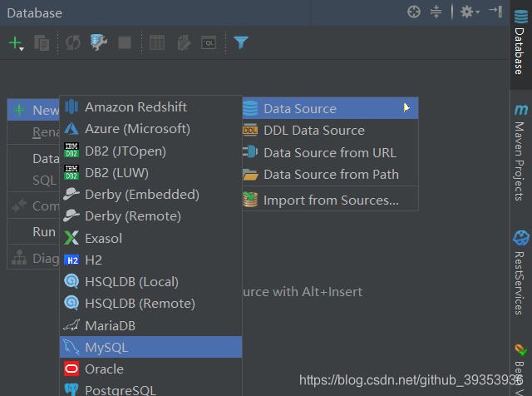Open the SQL console icon
Image resolution: width=532 pixels, height=396 pixels.
tap(209, 42)
